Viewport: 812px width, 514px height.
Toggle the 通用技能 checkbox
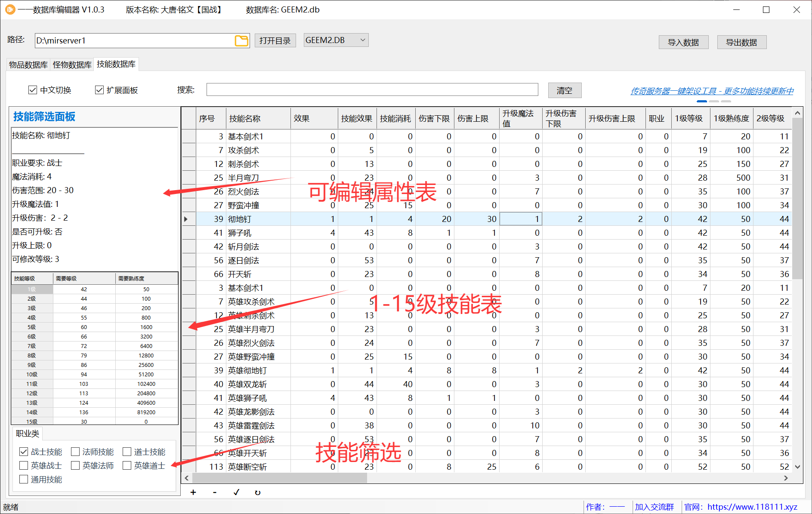tap(24, 479)
